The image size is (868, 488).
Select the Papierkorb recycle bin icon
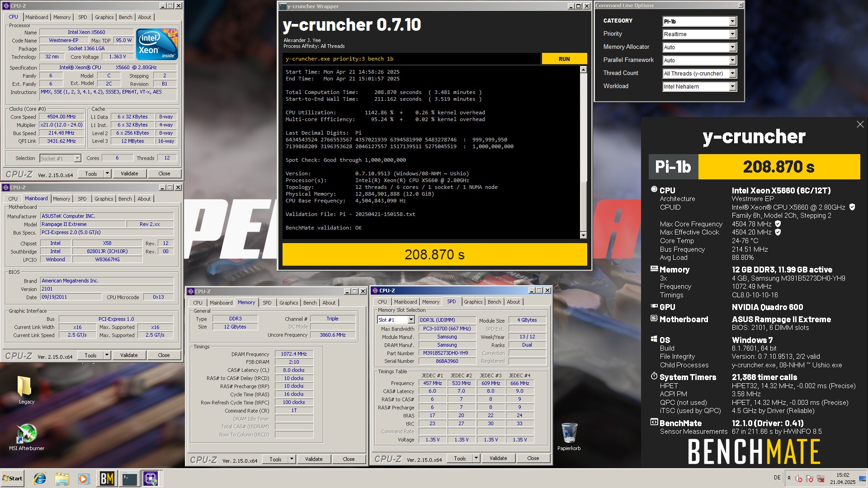(x=569, y=436)
